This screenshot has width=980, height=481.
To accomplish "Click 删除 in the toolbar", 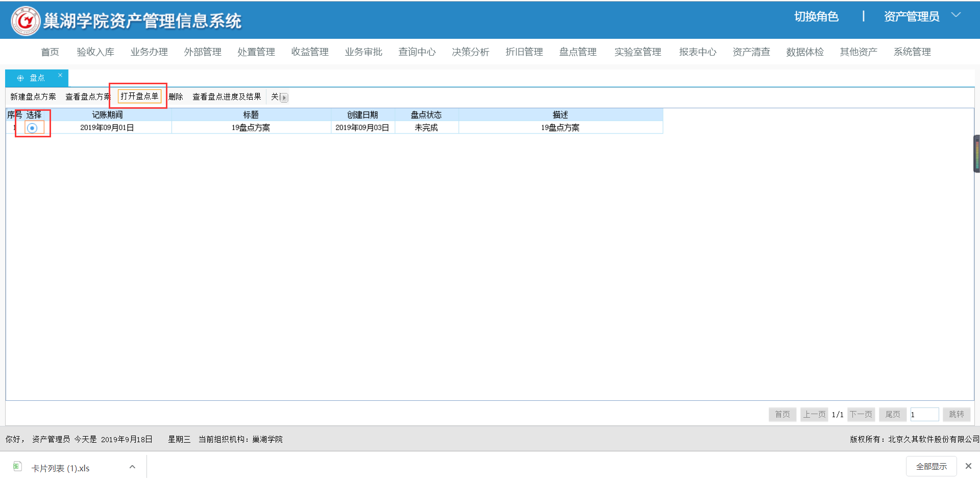I will (176, 97).
